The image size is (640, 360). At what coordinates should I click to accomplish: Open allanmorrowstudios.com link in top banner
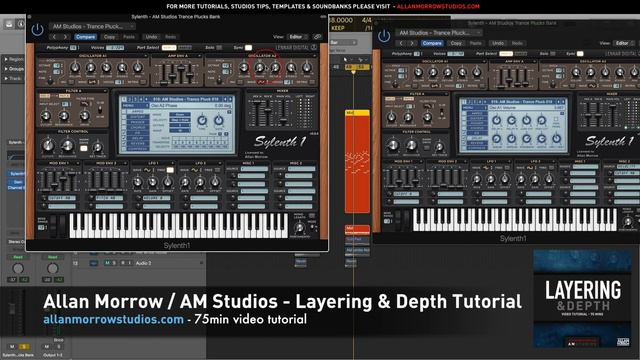click(438, 7)
